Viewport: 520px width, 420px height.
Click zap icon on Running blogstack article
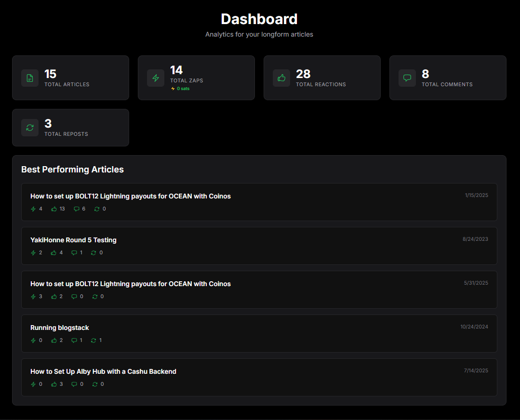pos(33,341)
